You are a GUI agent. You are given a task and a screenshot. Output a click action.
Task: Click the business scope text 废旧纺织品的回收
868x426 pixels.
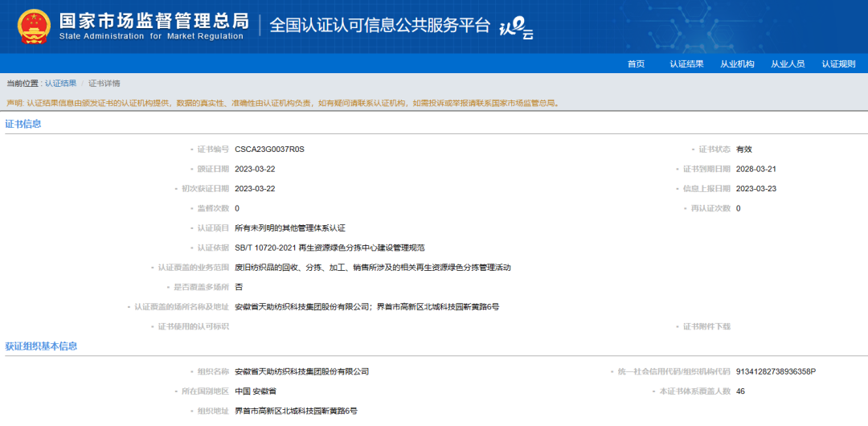click(373, 268)
